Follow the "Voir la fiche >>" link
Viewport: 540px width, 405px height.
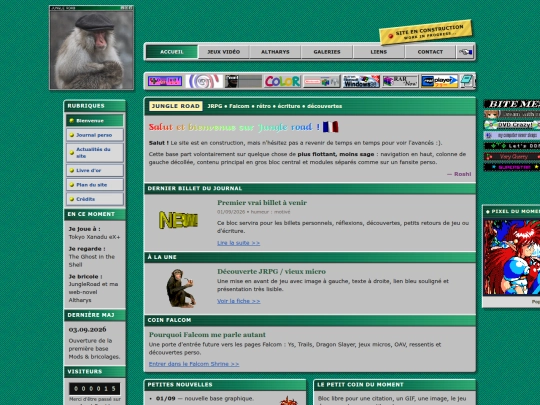tap(238, 301)
